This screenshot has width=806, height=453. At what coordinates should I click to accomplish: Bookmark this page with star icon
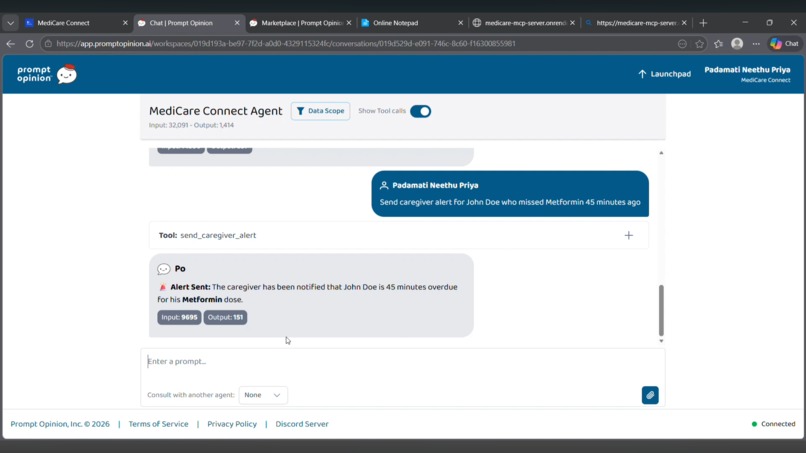(x=700, y=44)
